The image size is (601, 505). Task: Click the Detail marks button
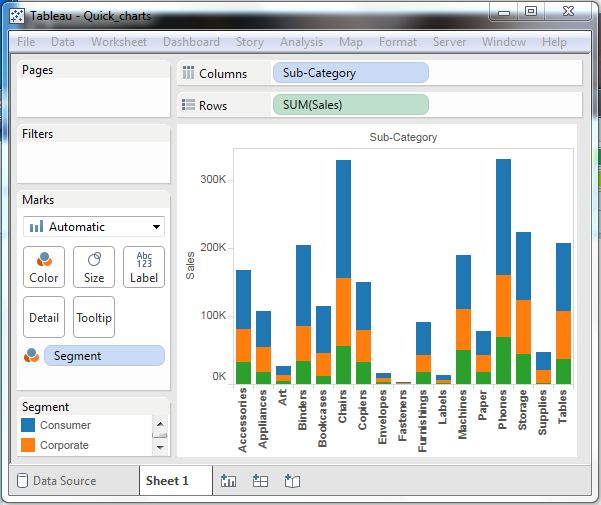[43, 317]
